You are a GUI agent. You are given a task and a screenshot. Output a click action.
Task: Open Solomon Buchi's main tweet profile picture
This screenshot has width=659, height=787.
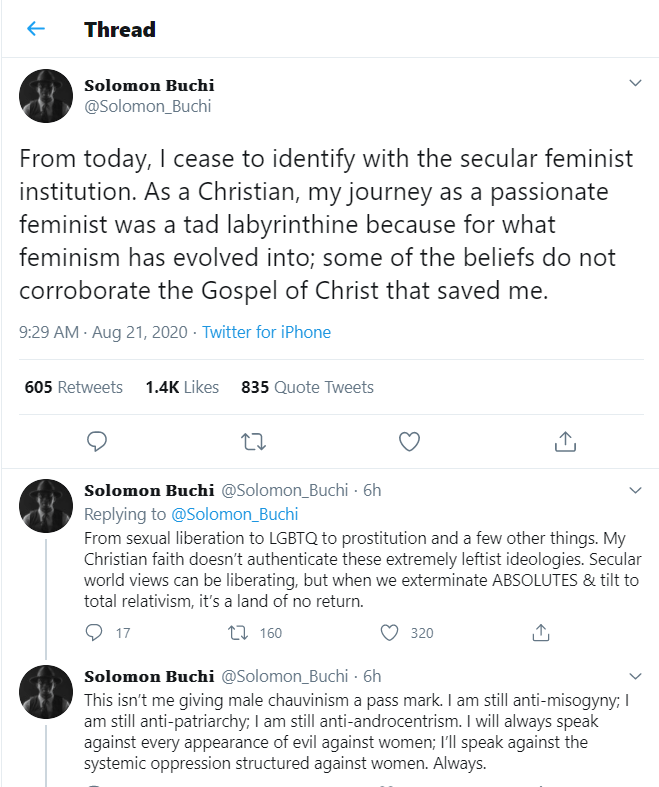point(46,96)
